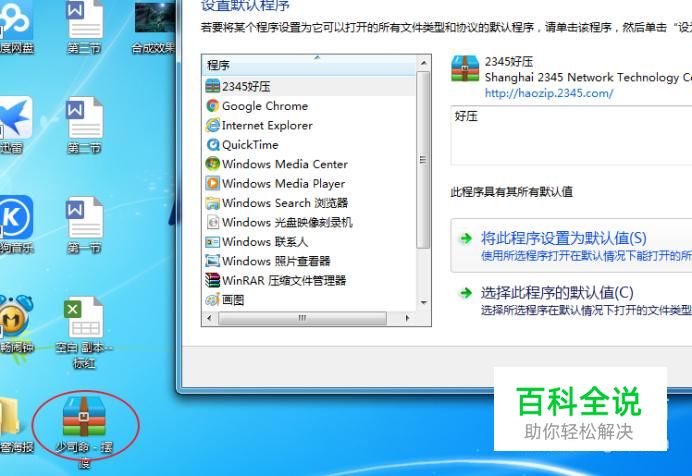Click the program list scroll up arrow
This screenshot has width=692, height=476.
tap(423, 64)
